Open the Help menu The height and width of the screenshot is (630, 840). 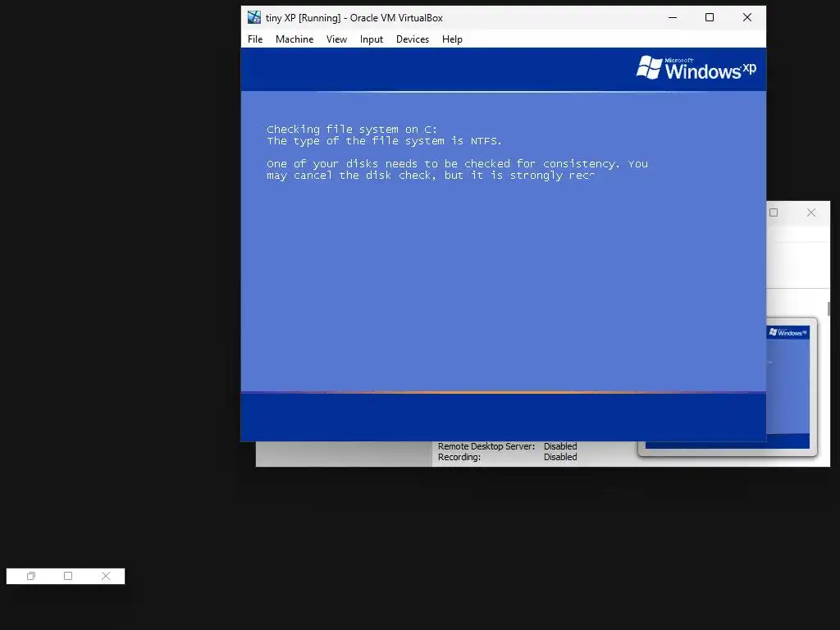[x=452, y=39]
